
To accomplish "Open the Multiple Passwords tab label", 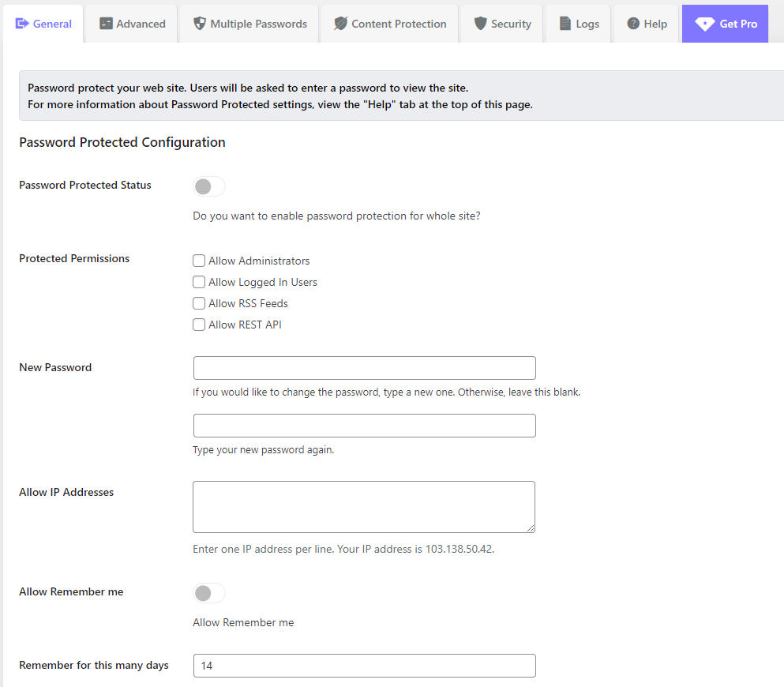I will 258,24.
